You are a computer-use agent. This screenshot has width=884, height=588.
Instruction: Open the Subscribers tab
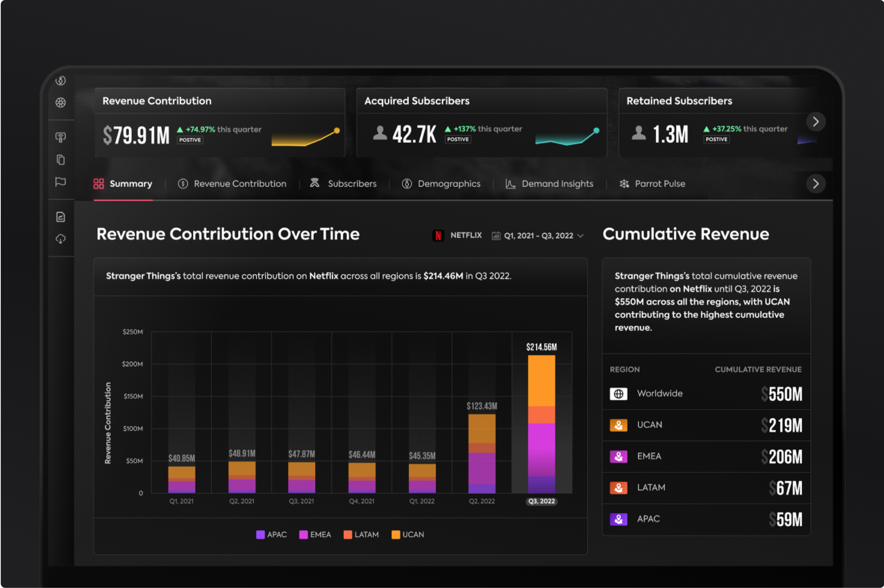(343, 184)
